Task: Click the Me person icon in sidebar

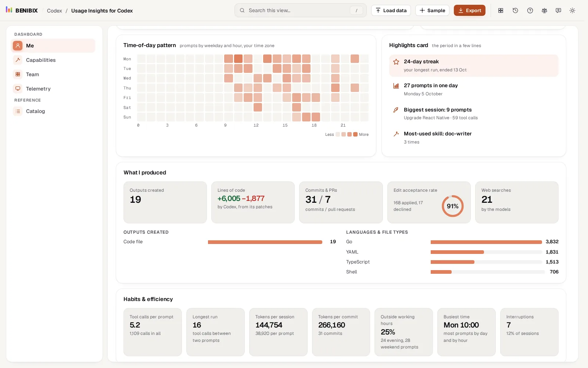Action: pyautogui.click(x=18, y=46)
